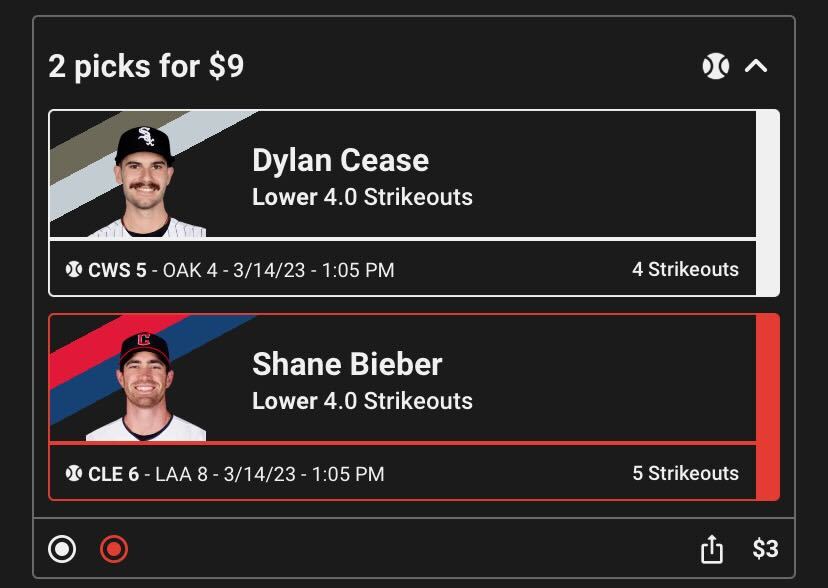Click the $3 payout amount
The height and width of the screenshot is (588, 828).
[765, 549]
